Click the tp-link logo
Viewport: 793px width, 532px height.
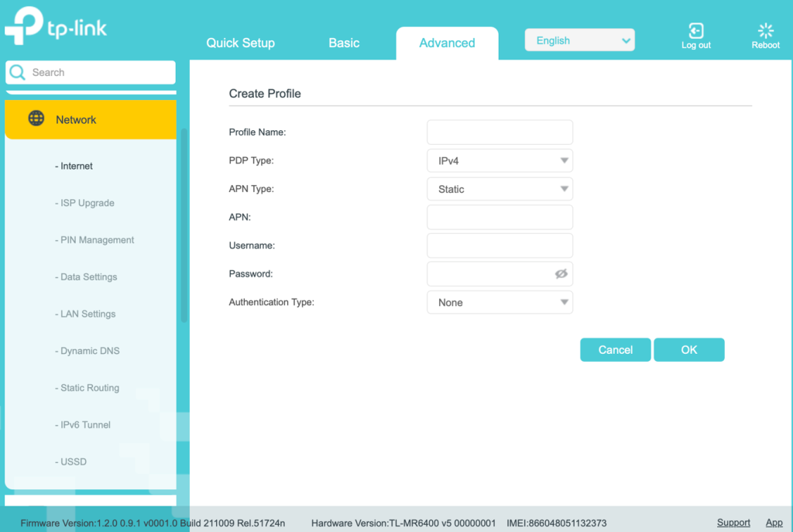(x=56, y=27)
